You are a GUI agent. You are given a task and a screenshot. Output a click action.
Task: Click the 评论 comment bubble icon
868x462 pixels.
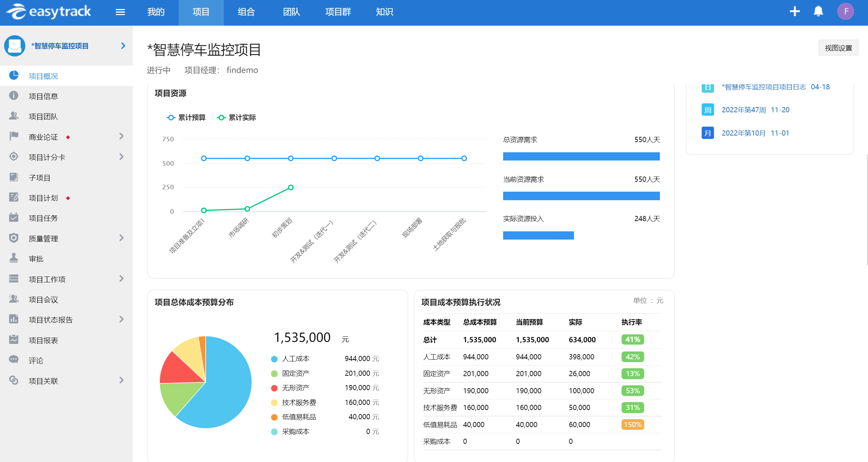[x=14, y=360]
